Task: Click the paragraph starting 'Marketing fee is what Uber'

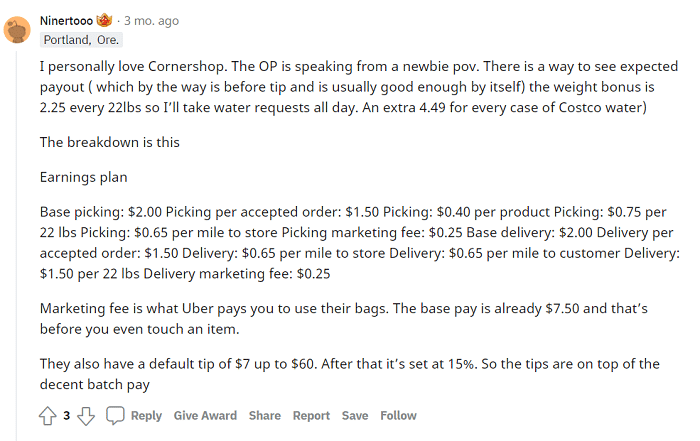Action: pyautogui.click(x=344, y=319)
